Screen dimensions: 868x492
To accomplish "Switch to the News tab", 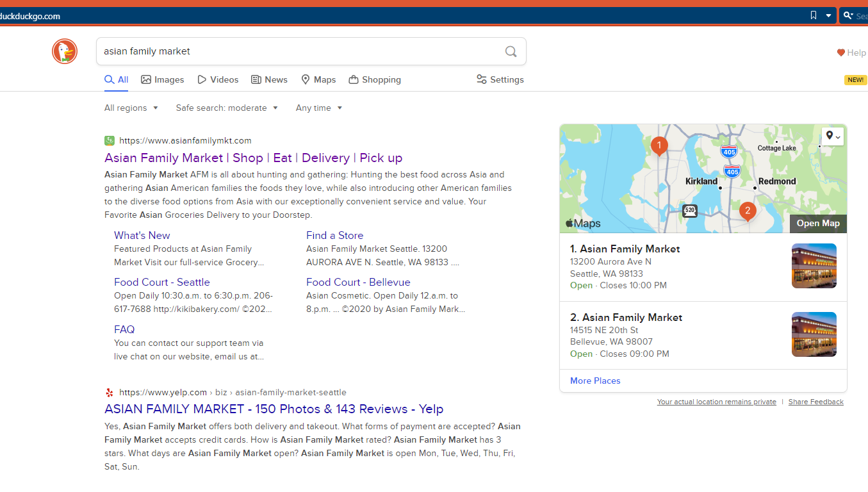I will [x=269, y=79].
